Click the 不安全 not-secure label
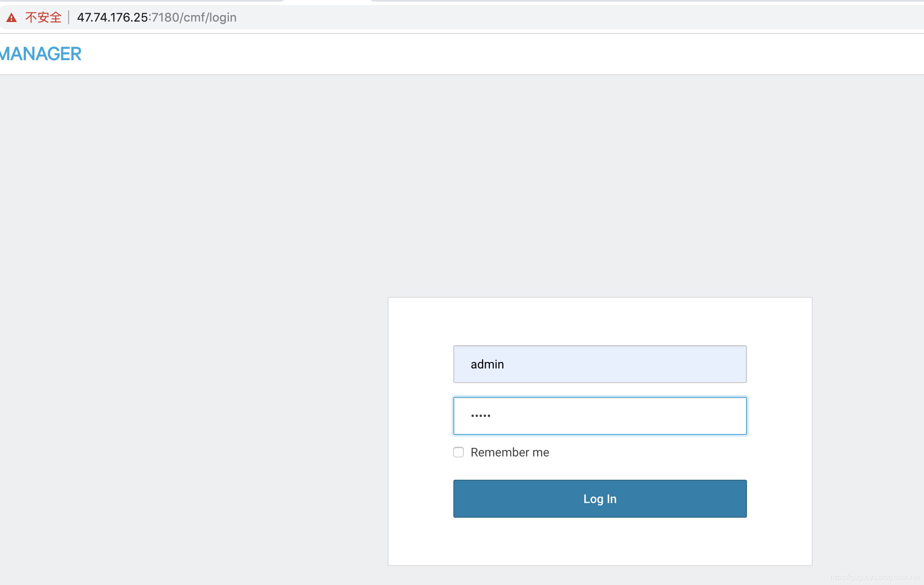This screenshot has width=924, height=585. (x=43, y=18)
